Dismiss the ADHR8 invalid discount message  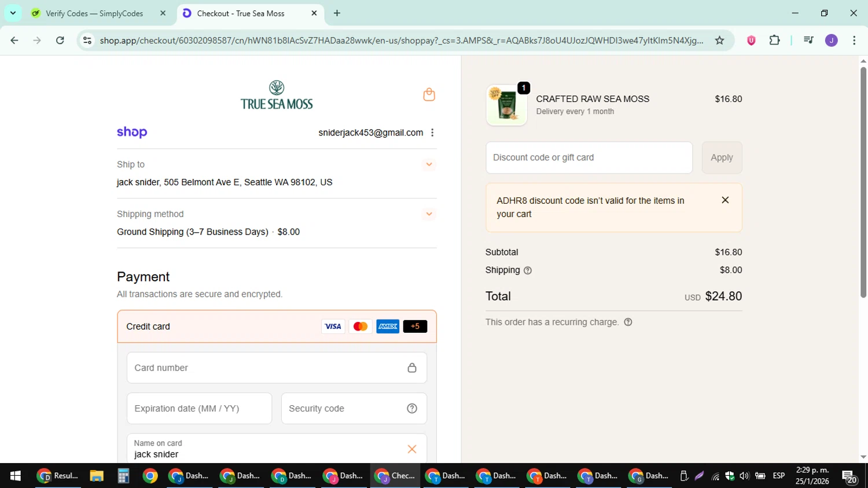[725, 200]
